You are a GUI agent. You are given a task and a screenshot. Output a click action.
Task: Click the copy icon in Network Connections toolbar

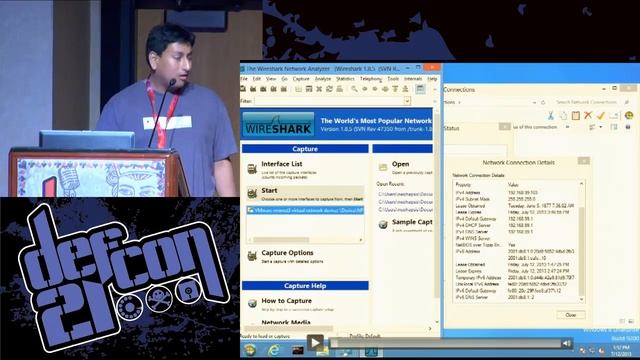[563, 116]
